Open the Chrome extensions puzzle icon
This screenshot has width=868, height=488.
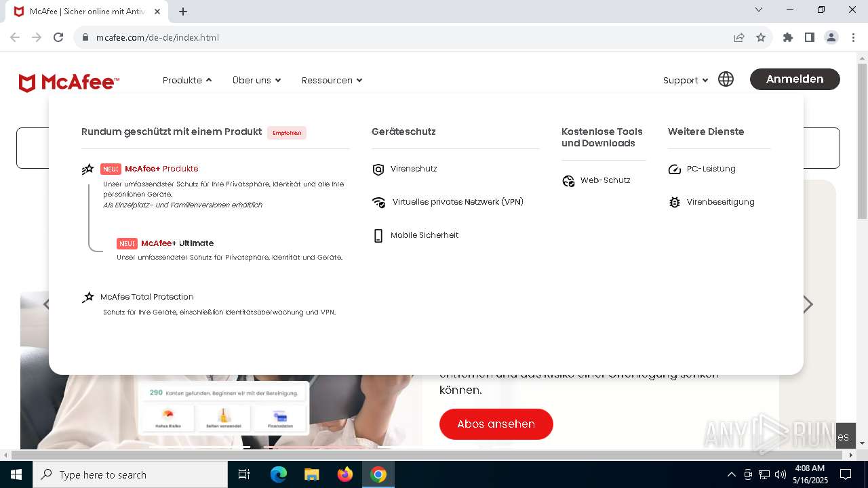tap(787, 37)
